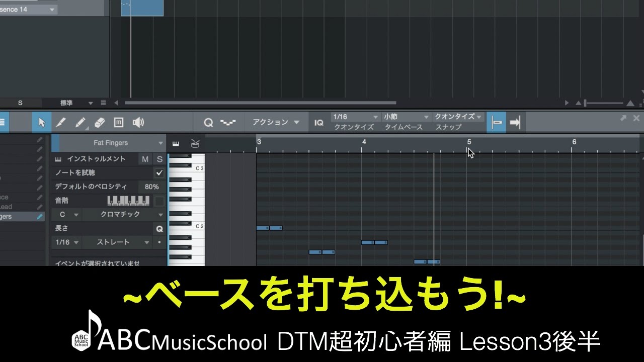Open the クロマチック scale dropdown
This screenshot has height=362, width=644.
click(x=124, y=215)
